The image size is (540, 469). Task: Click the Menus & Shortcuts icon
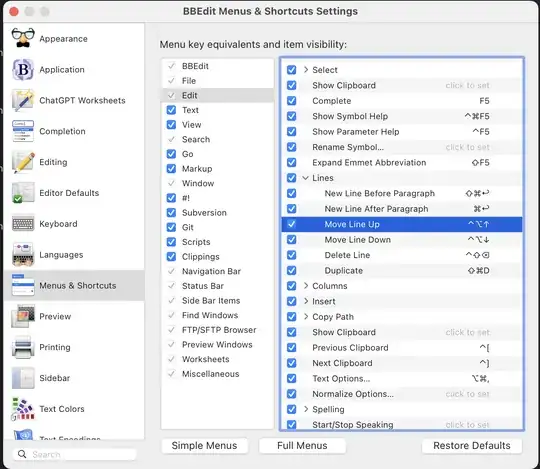23,285
